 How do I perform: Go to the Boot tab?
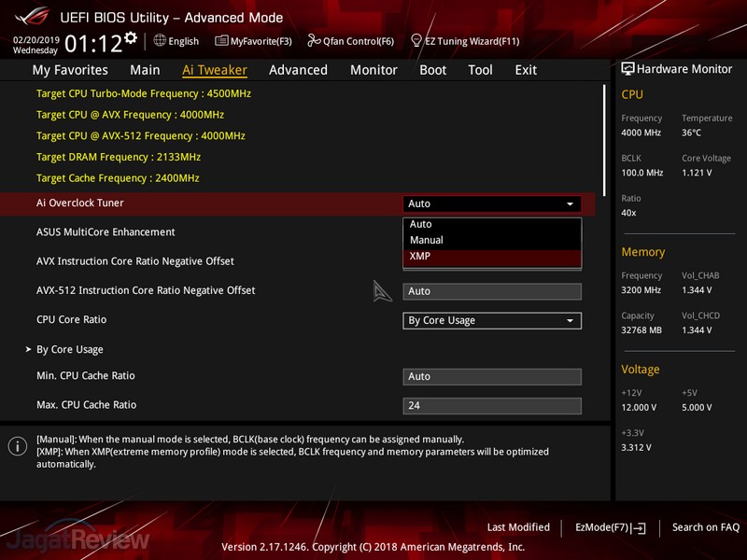(x=432, y=70)
